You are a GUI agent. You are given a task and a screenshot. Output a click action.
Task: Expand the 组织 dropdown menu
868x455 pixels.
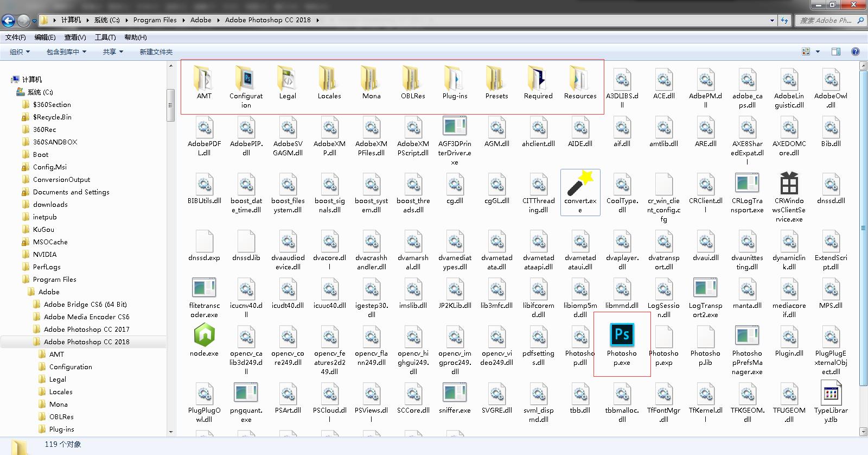click(20, 52)
